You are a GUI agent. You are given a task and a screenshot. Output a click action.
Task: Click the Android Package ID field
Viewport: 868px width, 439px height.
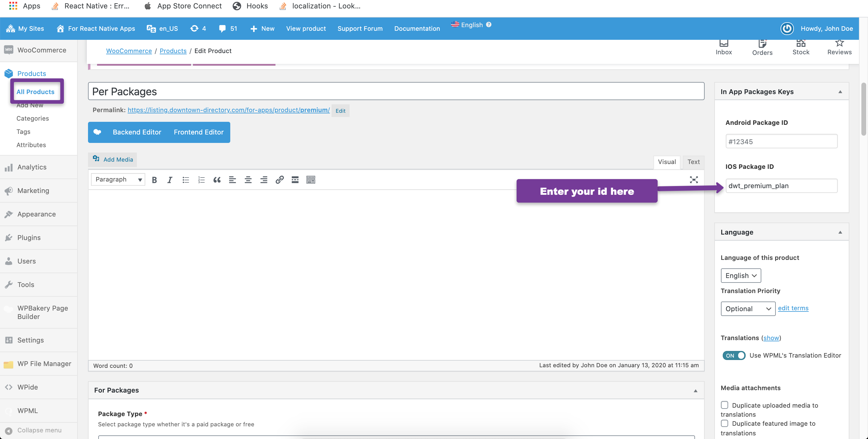[782, 141]
